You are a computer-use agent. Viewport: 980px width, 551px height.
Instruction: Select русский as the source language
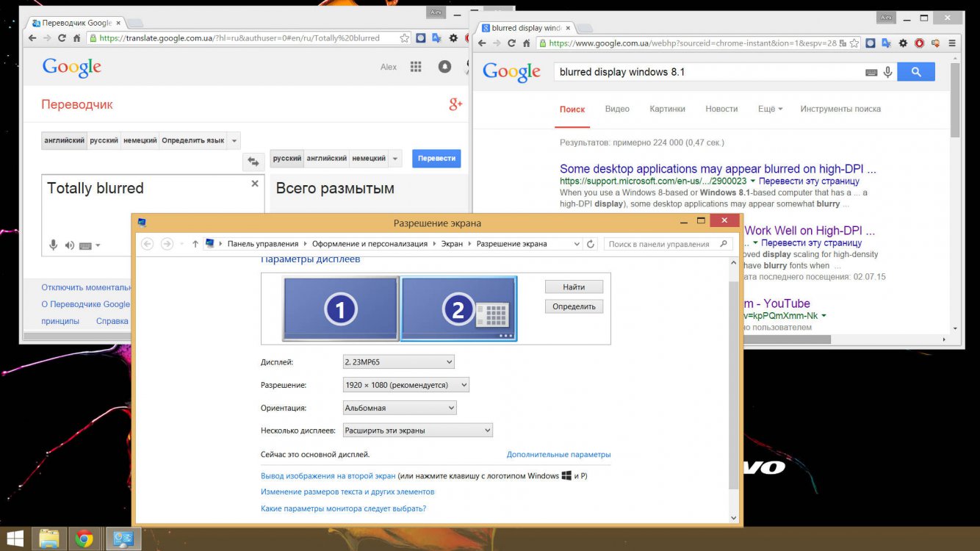[x=103, y=140]
